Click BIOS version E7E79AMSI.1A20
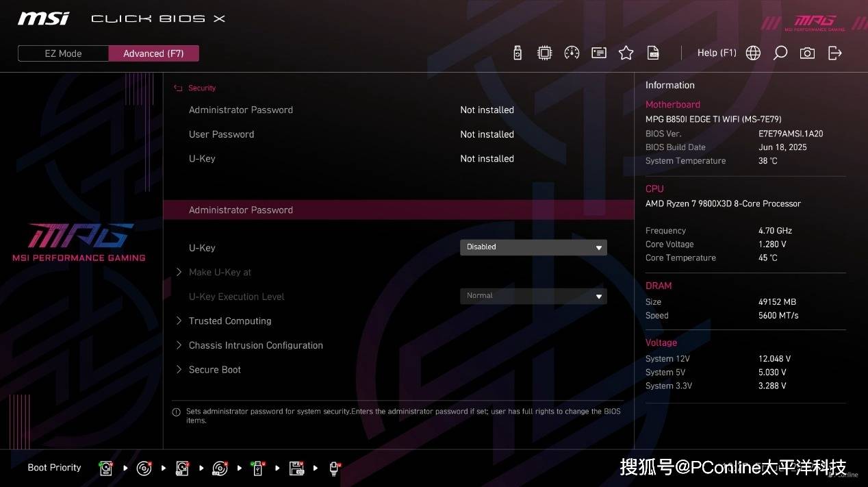Viewport: 868px width, 487px height. [791, 134]
